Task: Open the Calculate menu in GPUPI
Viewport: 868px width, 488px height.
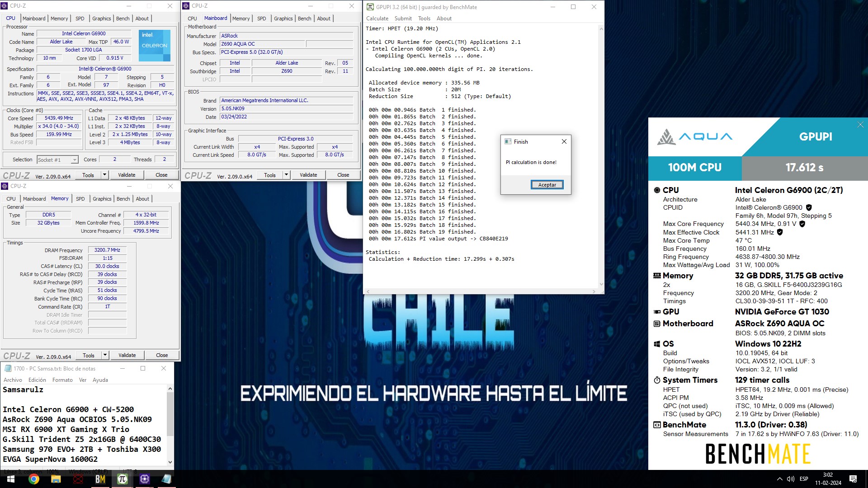Action: (377, 19)
